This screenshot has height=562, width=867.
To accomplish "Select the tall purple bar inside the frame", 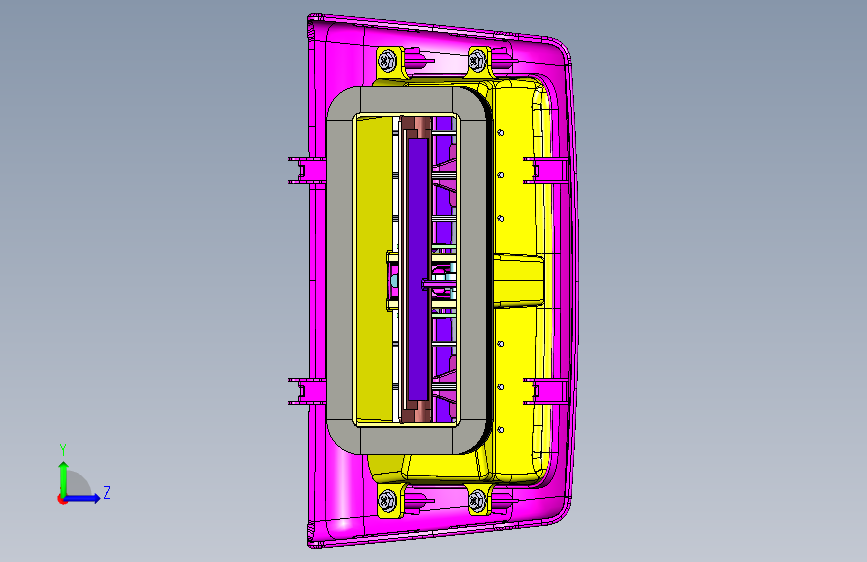I will (x=419, y=269).
